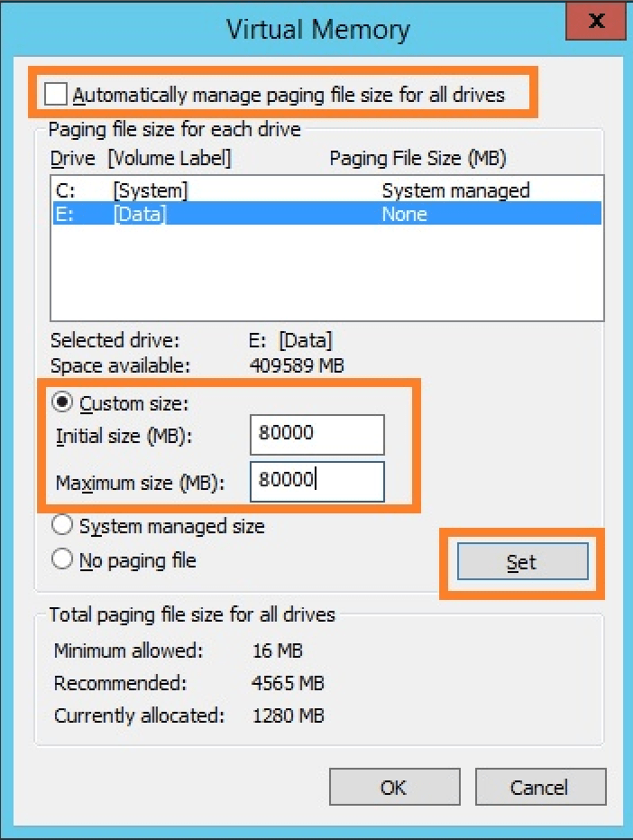633x840 pixels.
Task: Click the Initial size (MB) input field
Action: point(317,434)
